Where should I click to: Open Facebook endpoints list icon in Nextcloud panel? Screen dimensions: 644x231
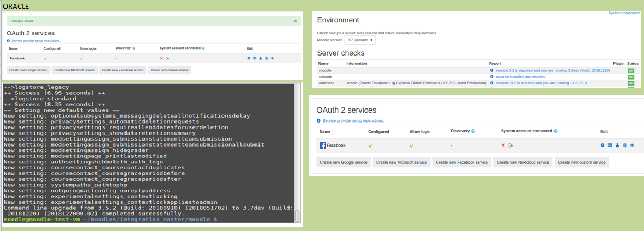point(610,145)
